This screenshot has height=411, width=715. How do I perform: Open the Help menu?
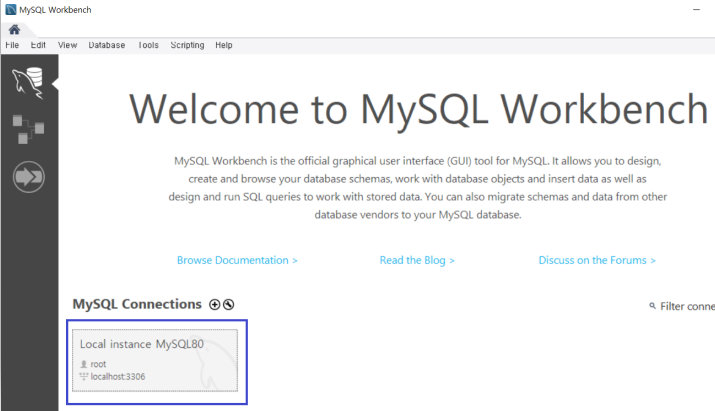pos(224,45)
